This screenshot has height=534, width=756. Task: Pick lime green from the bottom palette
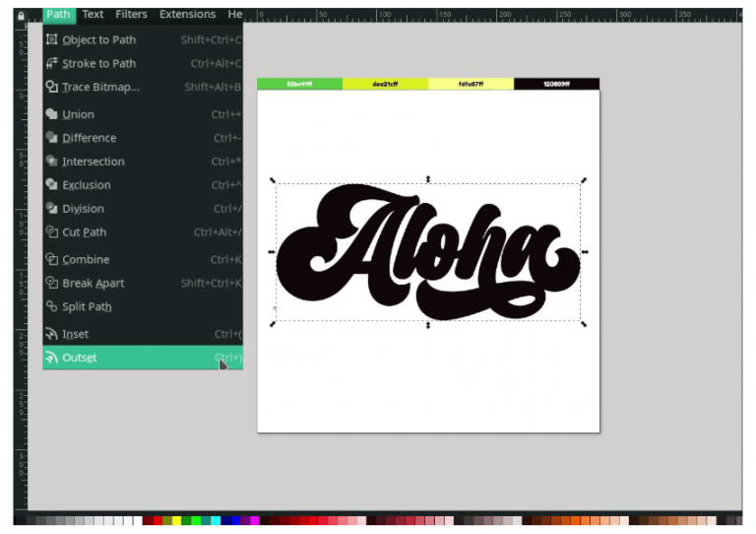pyautogui.click(x=196, y=520)
